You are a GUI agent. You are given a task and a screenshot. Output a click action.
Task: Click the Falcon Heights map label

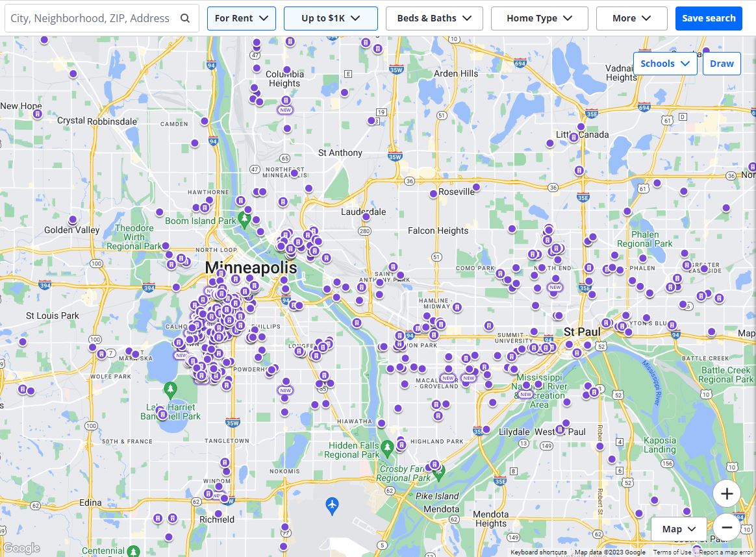(438, 231)
